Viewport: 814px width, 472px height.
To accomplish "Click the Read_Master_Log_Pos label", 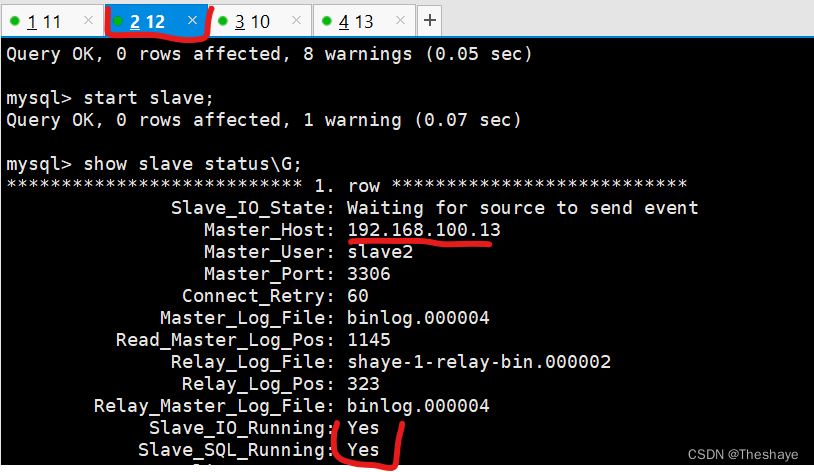I will 225,340.
